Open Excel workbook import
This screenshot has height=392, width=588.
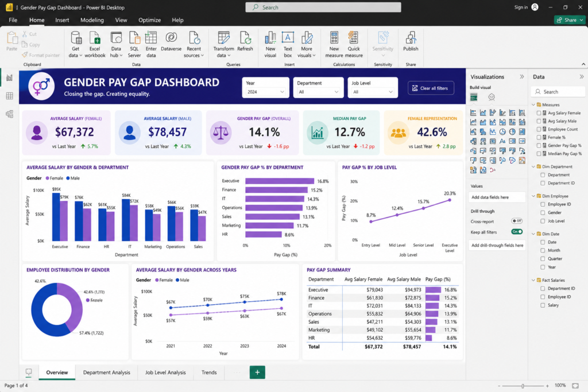click(95, 44)
